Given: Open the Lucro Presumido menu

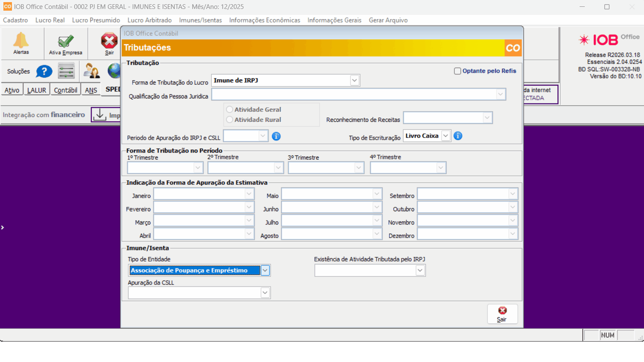Looking at the screenshot, I should pyautogui.click(x=96, y=20).
